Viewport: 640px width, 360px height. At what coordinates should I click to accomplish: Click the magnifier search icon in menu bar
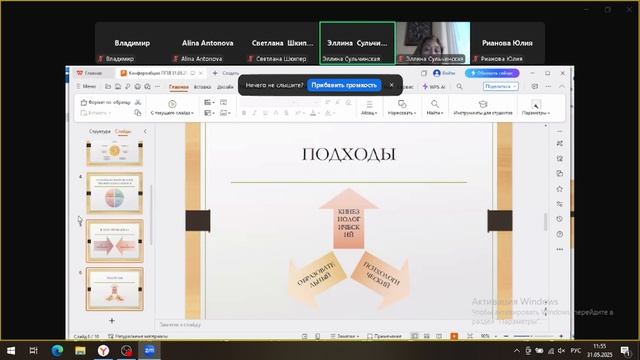pos(460,87)
